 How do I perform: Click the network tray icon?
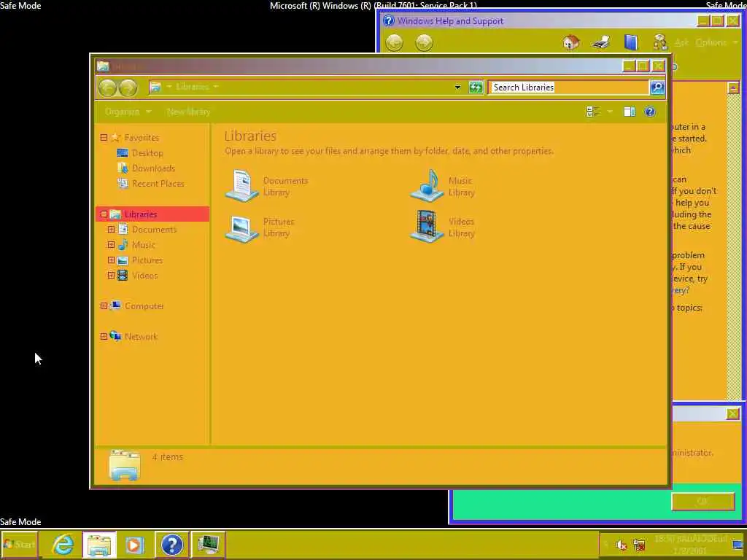pos(639,544)
